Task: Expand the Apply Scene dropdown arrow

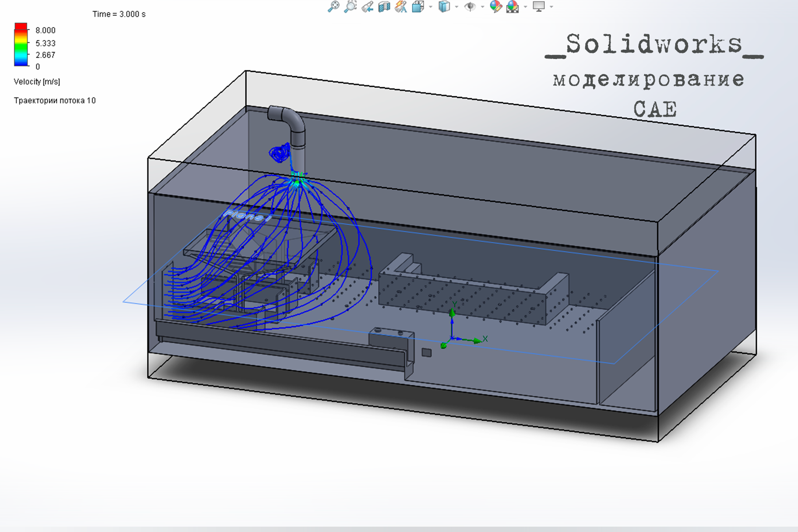Action: click(525, 7)
